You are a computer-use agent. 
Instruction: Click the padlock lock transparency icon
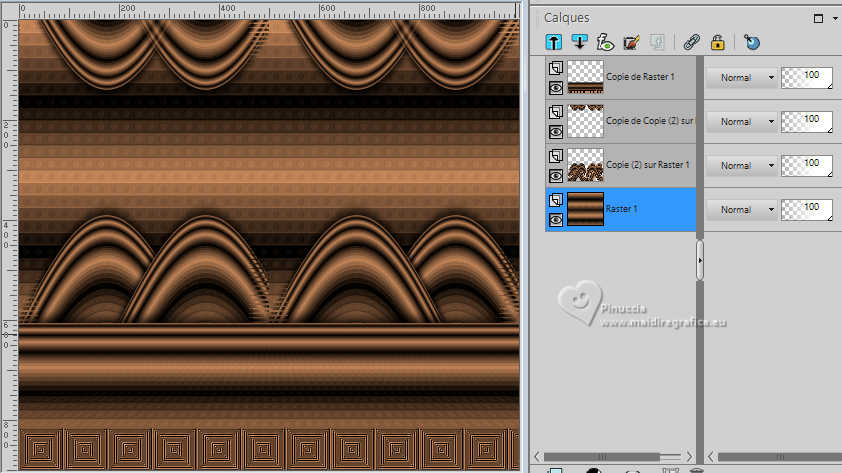[716, 42]
